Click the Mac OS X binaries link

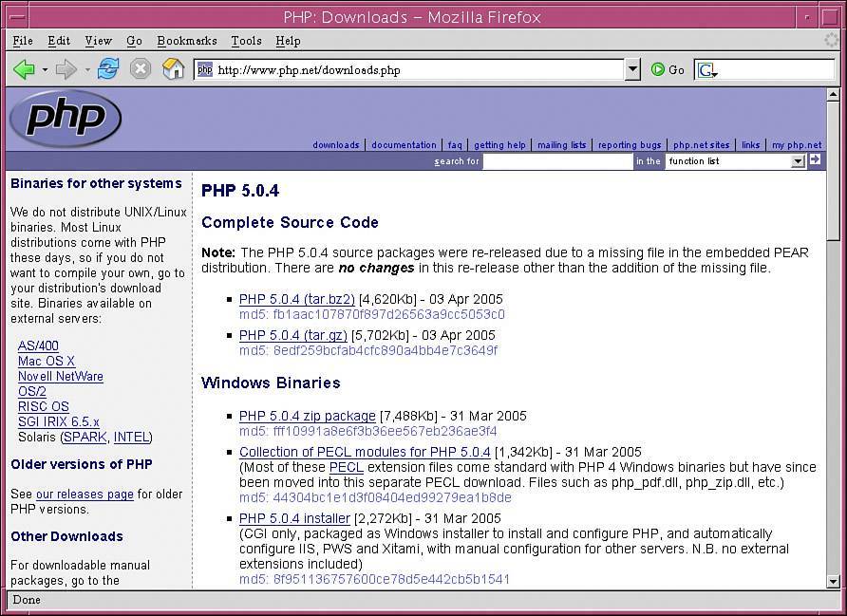tap(46, 362)
